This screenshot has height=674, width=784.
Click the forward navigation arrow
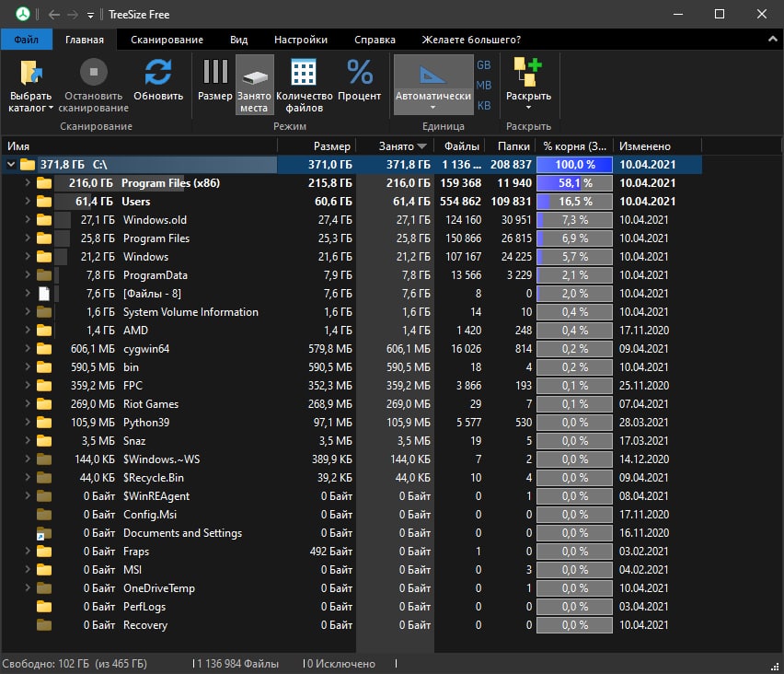point(73,15)
